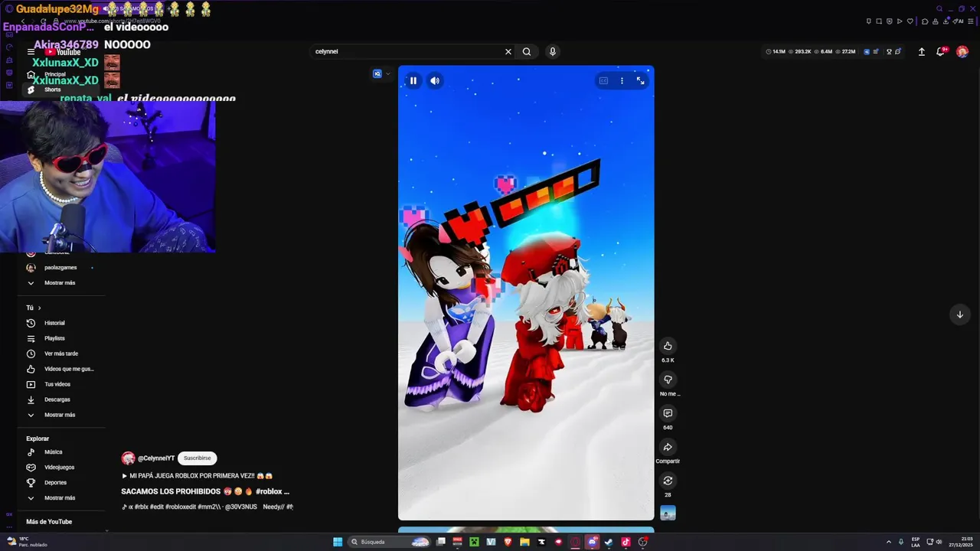
Task: Open Steam from the taskbar
Action: tap(609, 542)
